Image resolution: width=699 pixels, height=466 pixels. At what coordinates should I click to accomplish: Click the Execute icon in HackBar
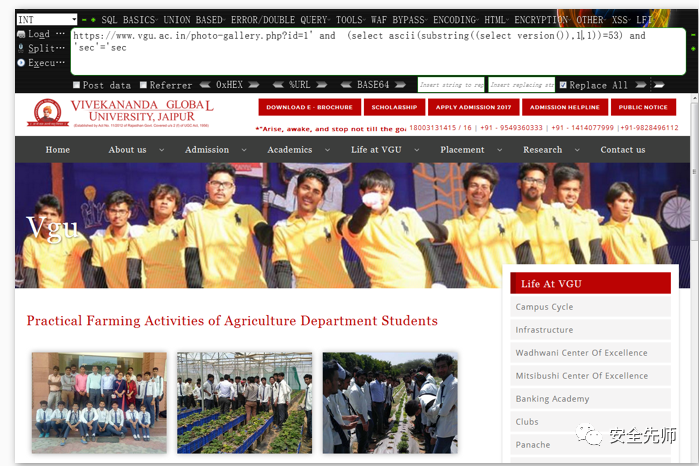point(21,63)
